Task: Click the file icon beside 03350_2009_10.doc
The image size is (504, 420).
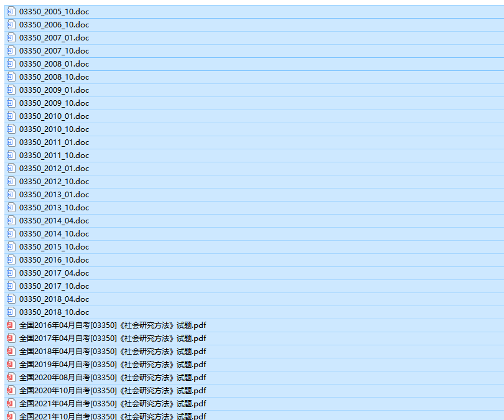Action: (11, 103)
